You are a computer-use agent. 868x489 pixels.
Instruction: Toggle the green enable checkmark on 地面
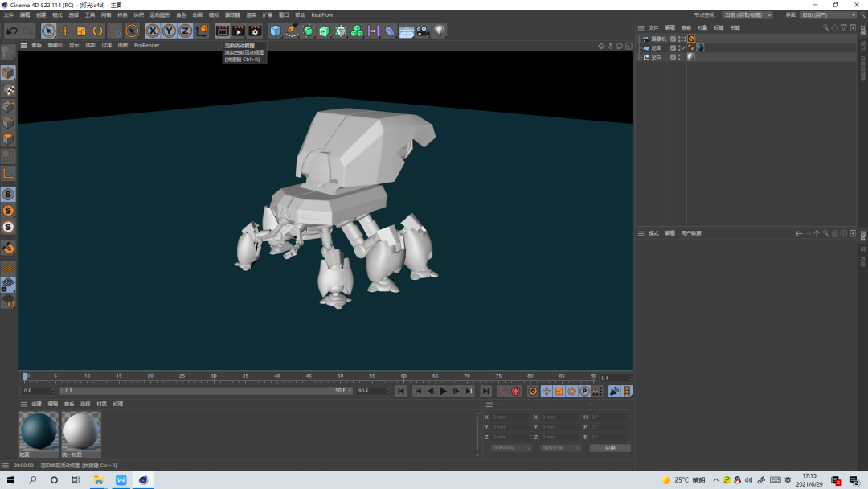683,48
